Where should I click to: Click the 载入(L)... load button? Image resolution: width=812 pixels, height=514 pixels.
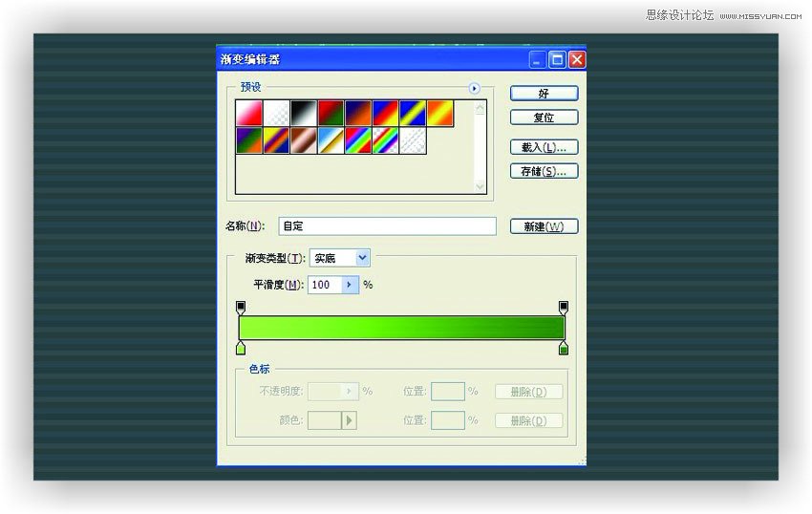point(545,147)
